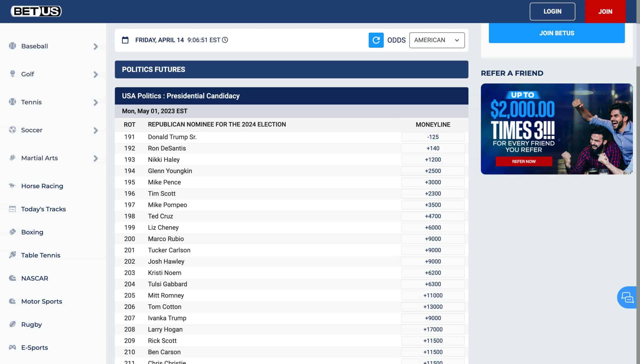Select Mitt Romney +11000 moneyline
Viewport: 640px width, 364px height.
coord(433,295)
